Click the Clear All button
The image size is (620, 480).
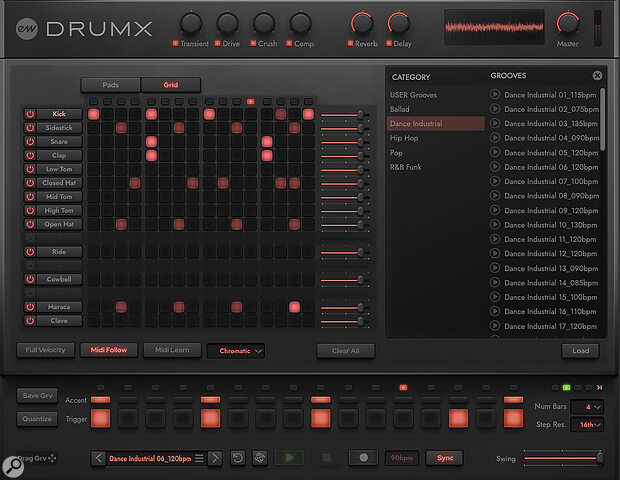346,351
